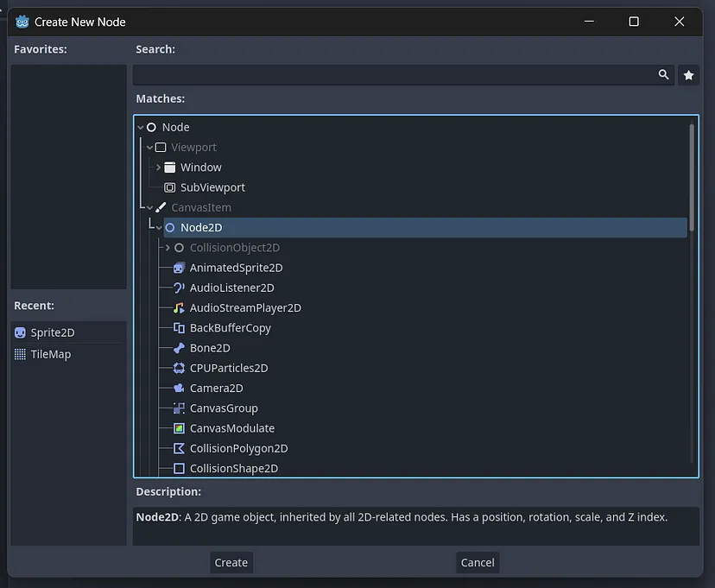Click the Create button
Image resolution: width=715 pixels, height=588 pixels.
231,562
